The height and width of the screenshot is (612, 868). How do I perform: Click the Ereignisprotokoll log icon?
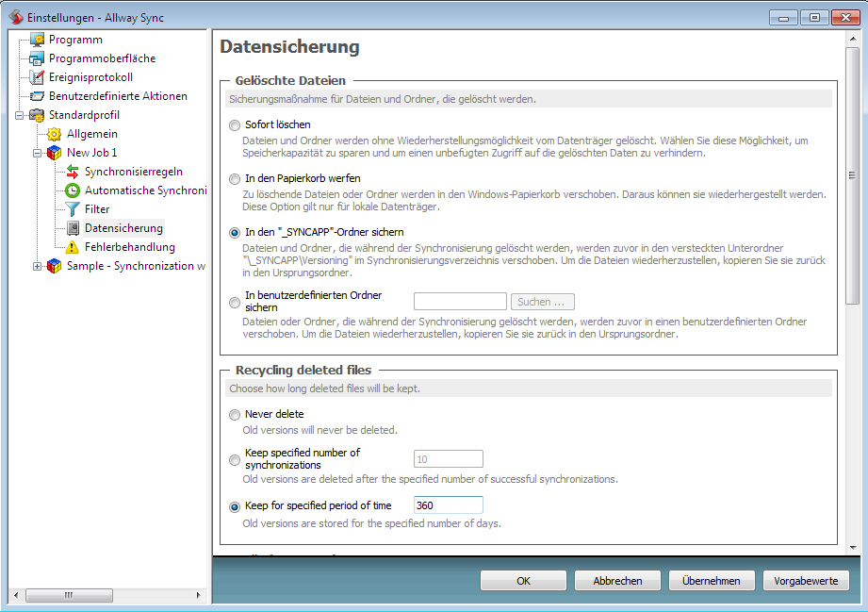click(37, 77)
